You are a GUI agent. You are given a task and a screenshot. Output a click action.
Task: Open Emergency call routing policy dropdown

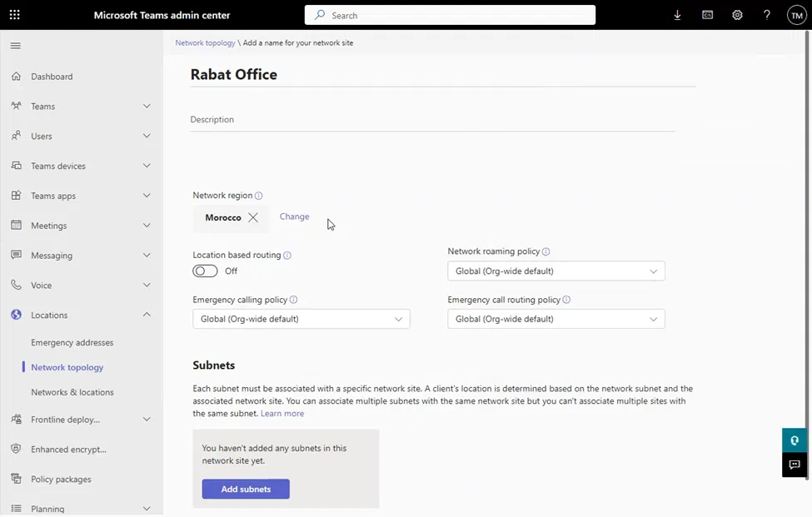(555, 319)
